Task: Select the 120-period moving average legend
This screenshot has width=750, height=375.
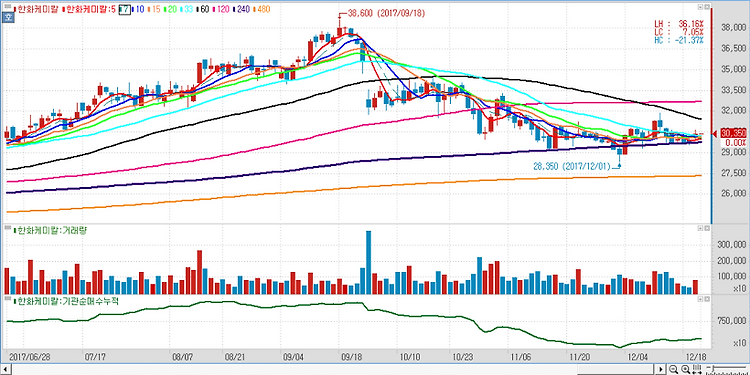Action: [222, 9]
